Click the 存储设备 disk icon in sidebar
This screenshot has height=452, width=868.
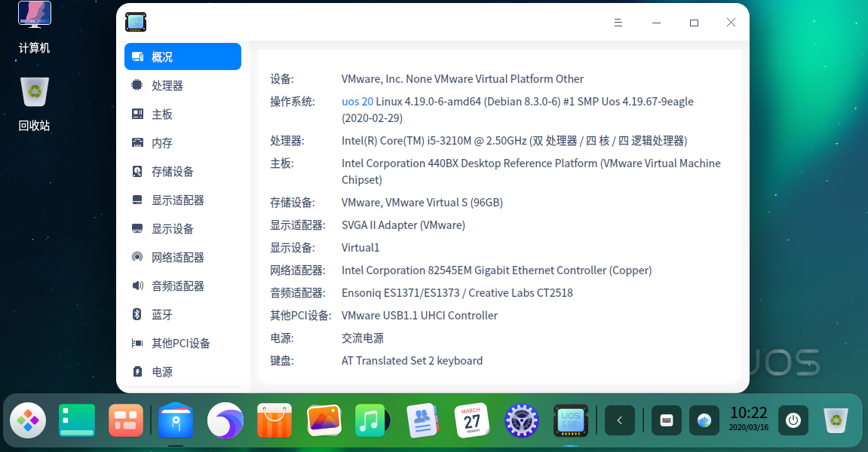coord(137,172)
